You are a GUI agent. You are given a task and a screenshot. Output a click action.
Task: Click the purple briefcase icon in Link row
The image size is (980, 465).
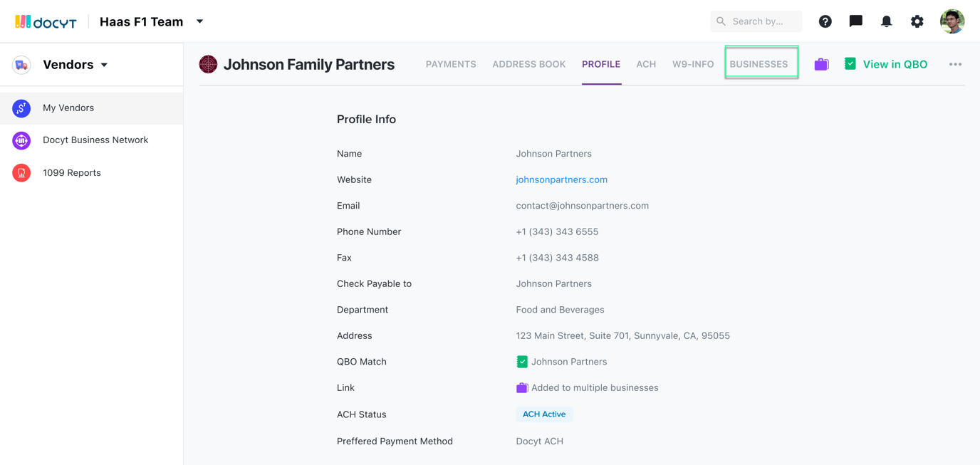pos(522,387)
